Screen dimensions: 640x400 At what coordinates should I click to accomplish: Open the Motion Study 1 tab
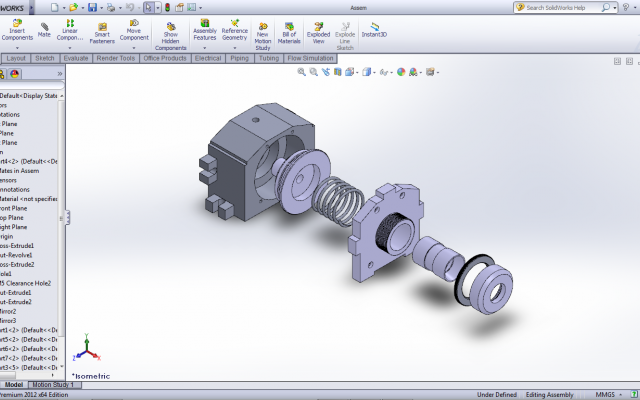click(53, 384)
